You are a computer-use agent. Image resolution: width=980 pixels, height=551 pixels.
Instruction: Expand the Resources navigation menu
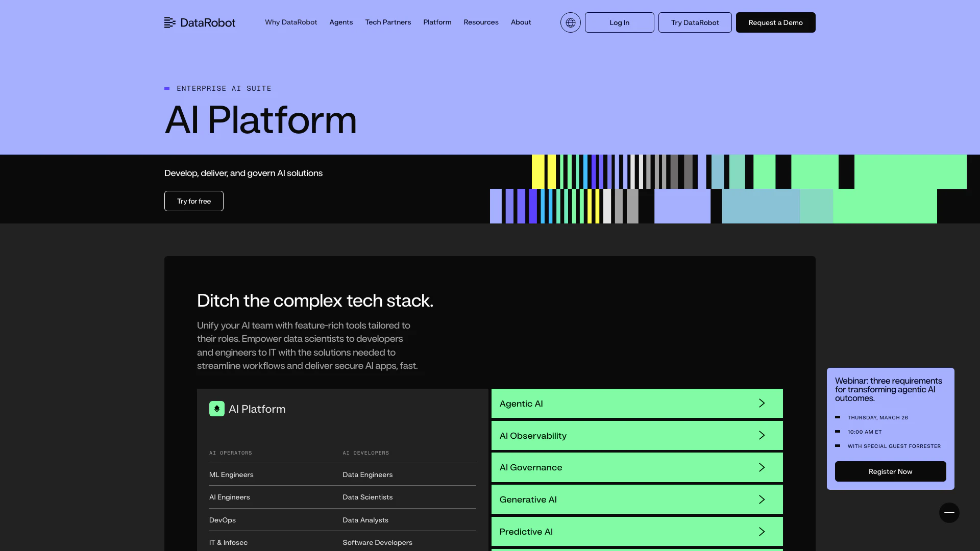(x=481, y=22)
